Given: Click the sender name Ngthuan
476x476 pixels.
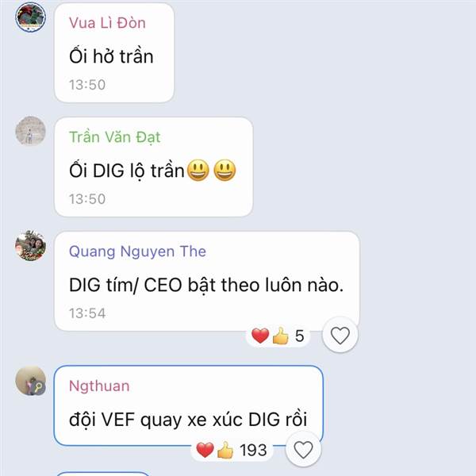Looking at the screenshot, I should 99,386.
